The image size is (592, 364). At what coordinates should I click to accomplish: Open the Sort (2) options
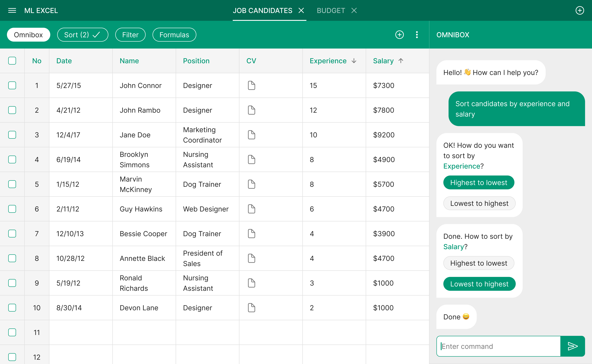click(83, 35)
